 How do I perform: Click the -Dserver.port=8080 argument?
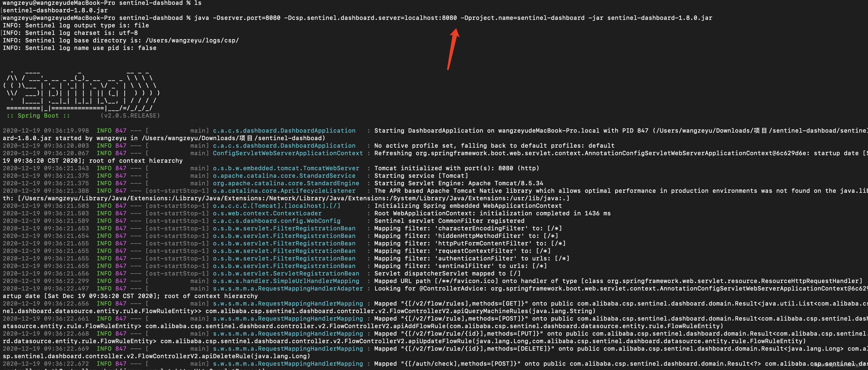(x=246, y=18)
